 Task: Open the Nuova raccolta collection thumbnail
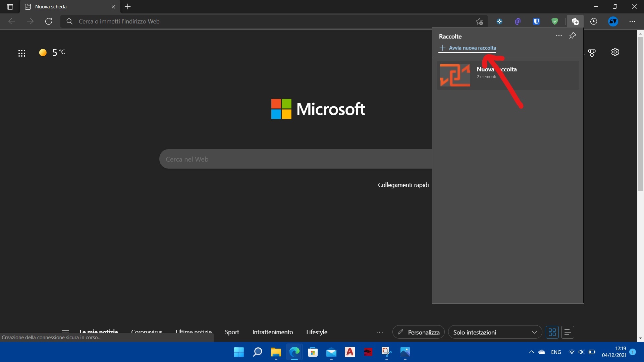(x=455, y=75)
